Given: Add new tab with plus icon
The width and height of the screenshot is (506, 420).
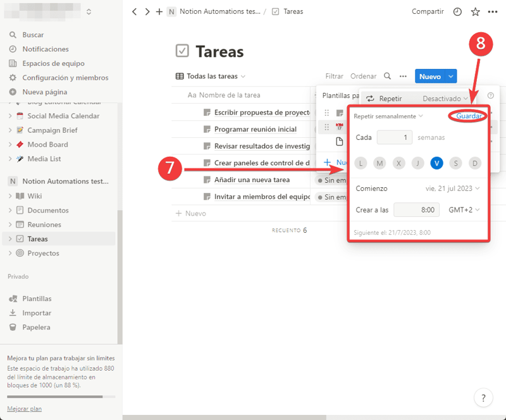Looking at the screenshot, I should [x=159, y=12].
